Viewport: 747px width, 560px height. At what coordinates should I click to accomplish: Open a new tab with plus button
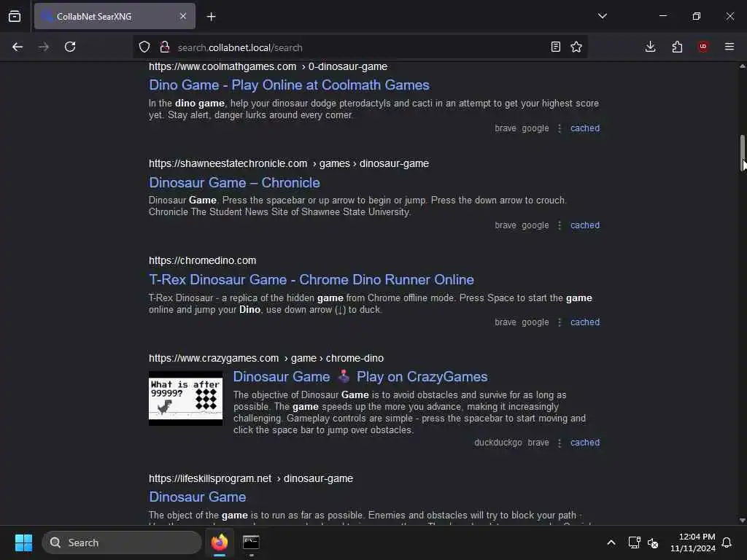pyautogui.click(x=211, y=17)
